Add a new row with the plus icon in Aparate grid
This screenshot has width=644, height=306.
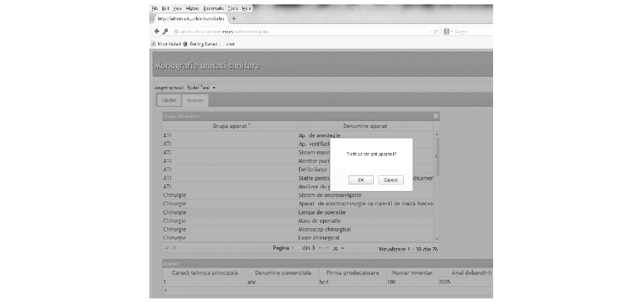coord(166,290)
